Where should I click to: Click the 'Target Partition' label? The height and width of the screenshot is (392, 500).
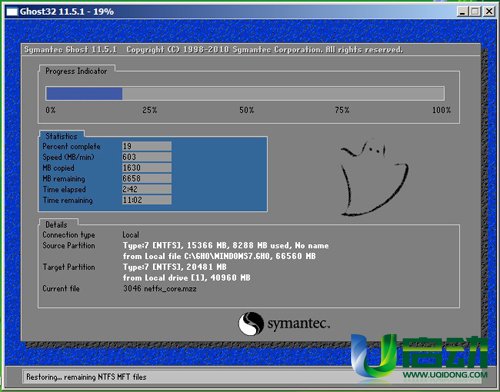pyautogui.click(x=69, y=267)
